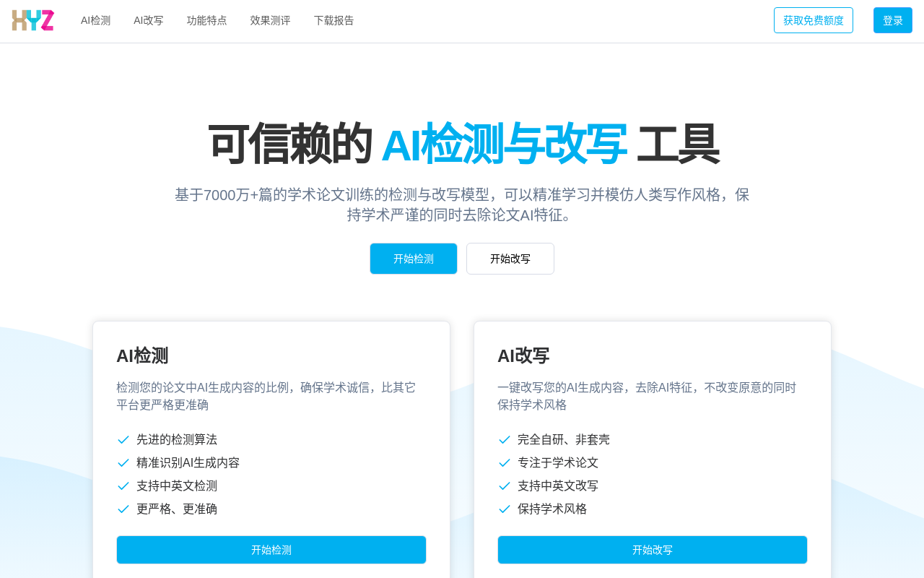Open the AI检测 navigation menu item
The height and width of the screenshot is (578, 924).
[95, 20]
